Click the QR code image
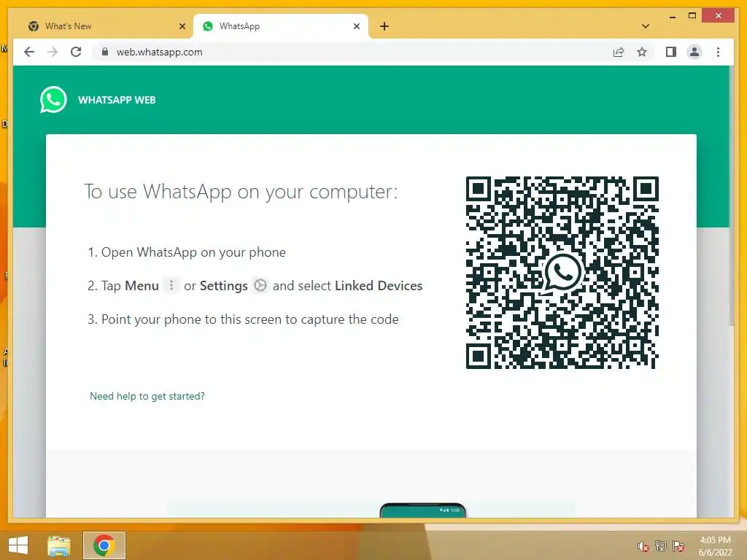 [x=562, y=273]
